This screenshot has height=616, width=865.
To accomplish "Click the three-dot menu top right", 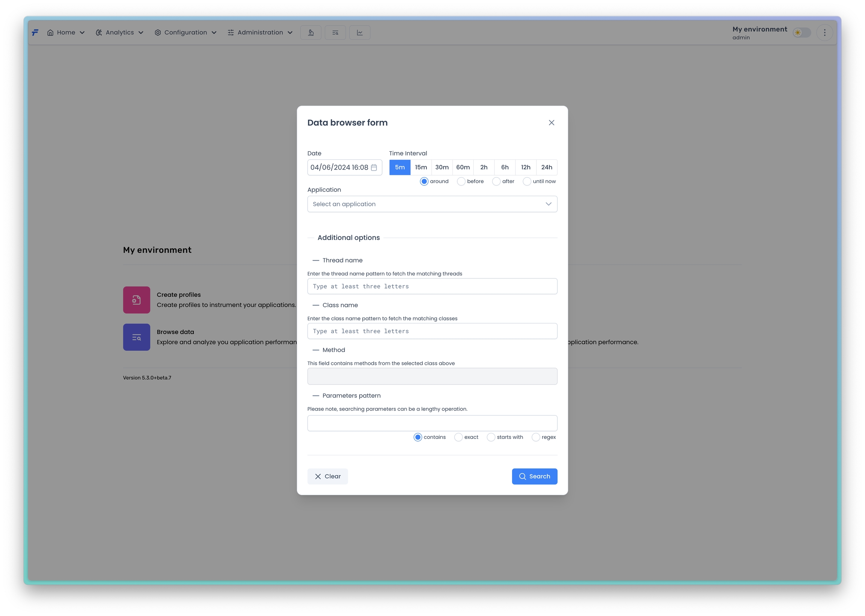I will 824,33.
